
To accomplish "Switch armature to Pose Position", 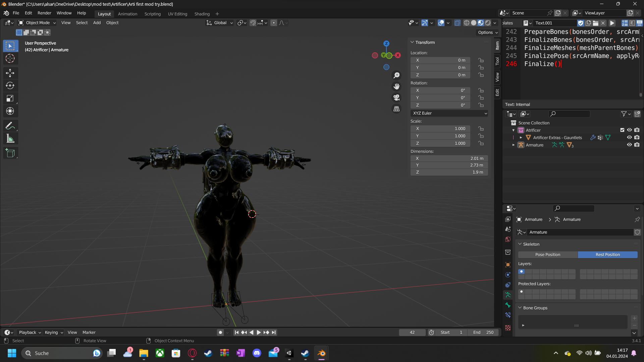I will pos(547,254).
